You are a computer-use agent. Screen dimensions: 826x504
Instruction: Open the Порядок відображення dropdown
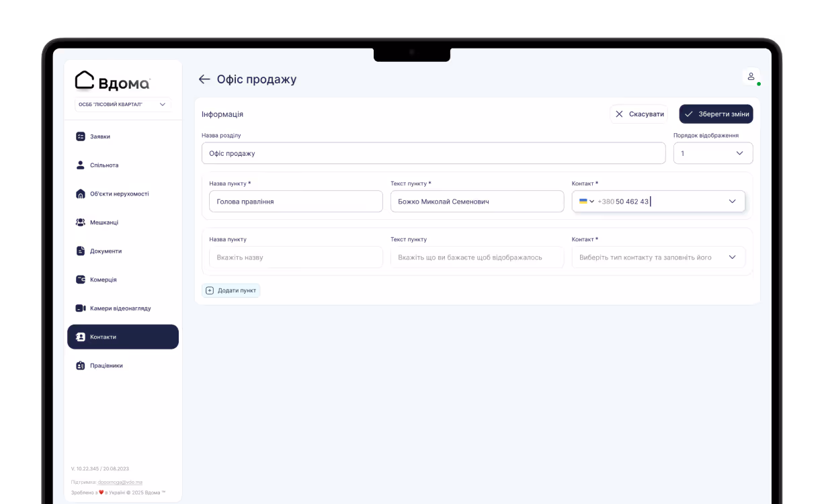point(713,153)
